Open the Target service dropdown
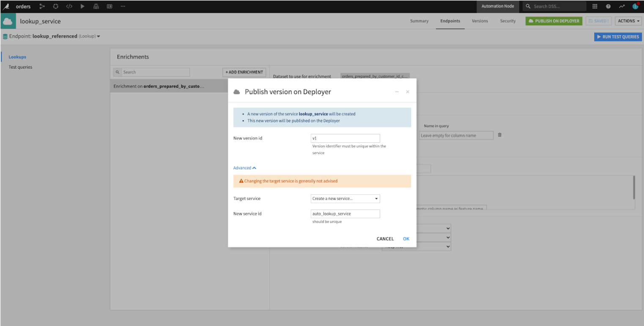644x326 pixels. coord(345,199)
